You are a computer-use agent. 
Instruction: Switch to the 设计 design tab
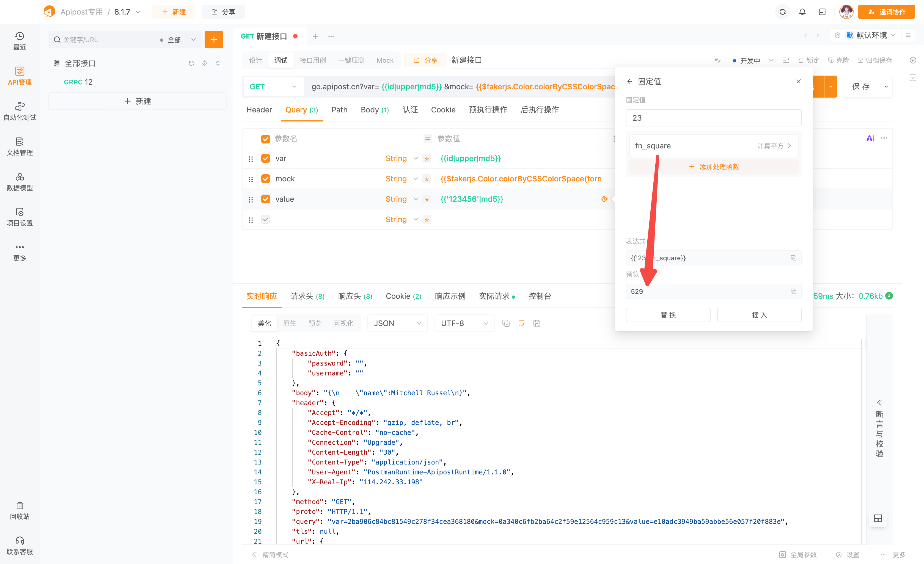click(x=255, y=60)
